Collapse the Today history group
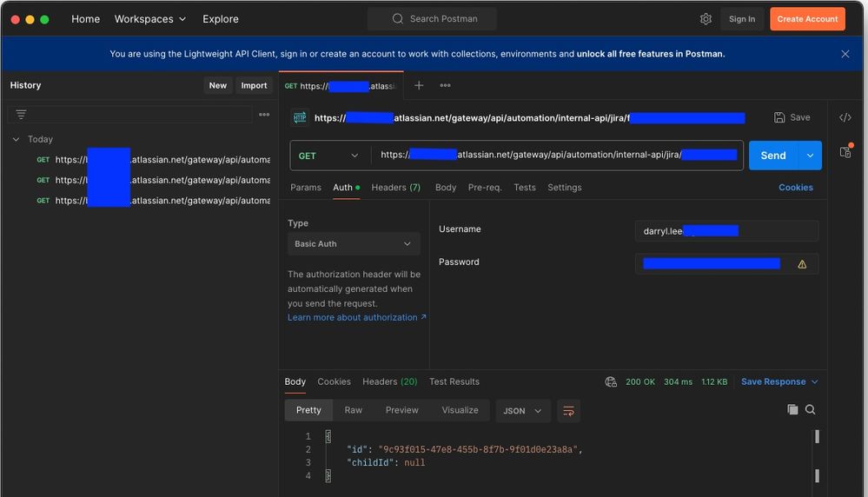The image size is (868, 497). 16,140
